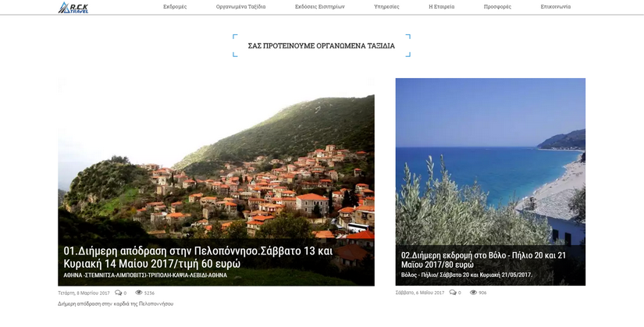Image resolution: width=644 pixels, height=327 pixels.
Task: Click the ΑΘΗΝΑ-ΣΤΕΜΝΙΤΣΑ-ΛΙΜΠΟΒΙΤΣΙ route subtitle
Action: pos(145,275)
